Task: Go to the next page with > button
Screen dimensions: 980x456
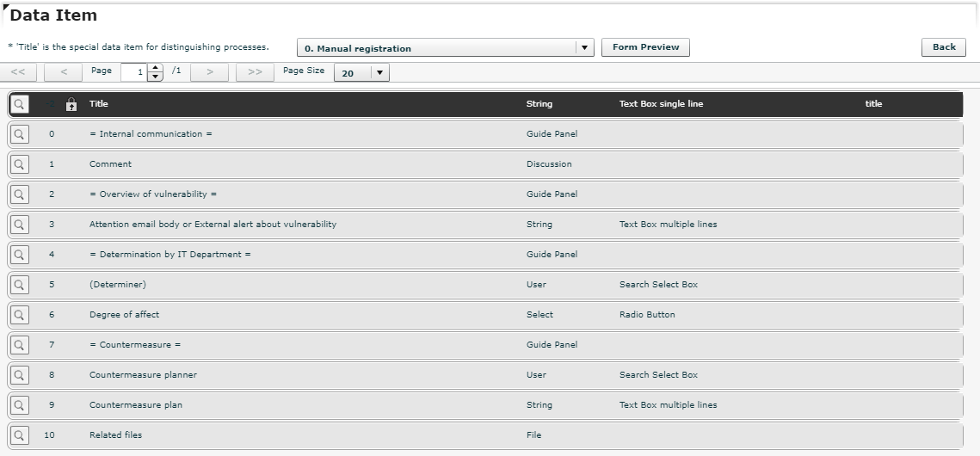Action: pyautogui.click(x=209, y=72)
